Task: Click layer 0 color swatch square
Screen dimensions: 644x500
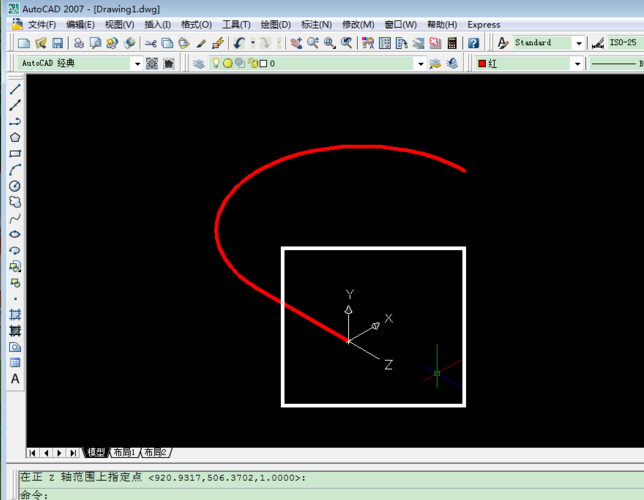Action: pos(264,63)
